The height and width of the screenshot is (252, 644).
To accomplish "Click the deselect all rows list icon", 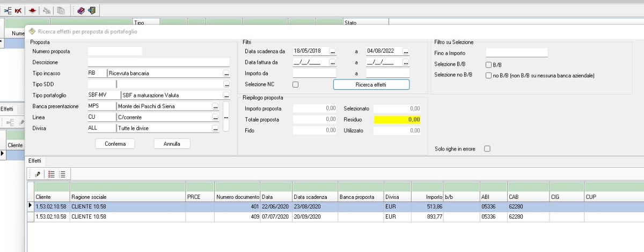I will tap(62, 174).
